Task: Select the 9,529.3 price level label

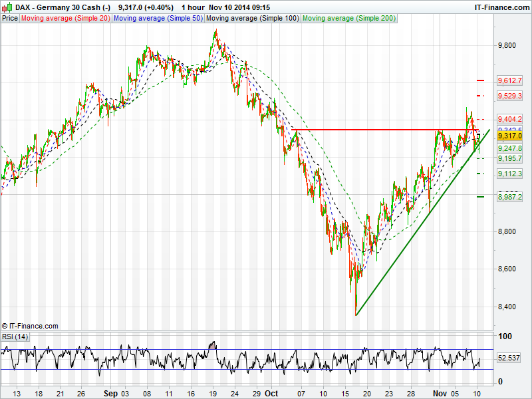Action: (x=510, y=96)
